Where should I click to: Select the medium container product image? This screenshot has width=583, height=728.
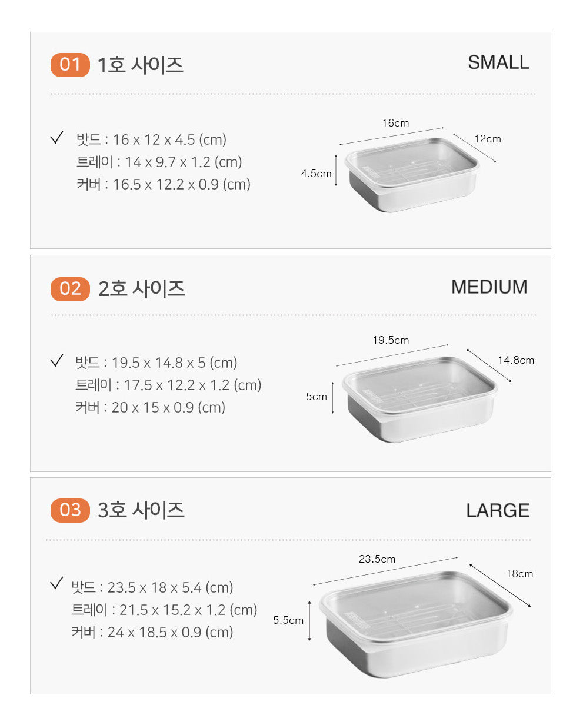tap(419, 398)
